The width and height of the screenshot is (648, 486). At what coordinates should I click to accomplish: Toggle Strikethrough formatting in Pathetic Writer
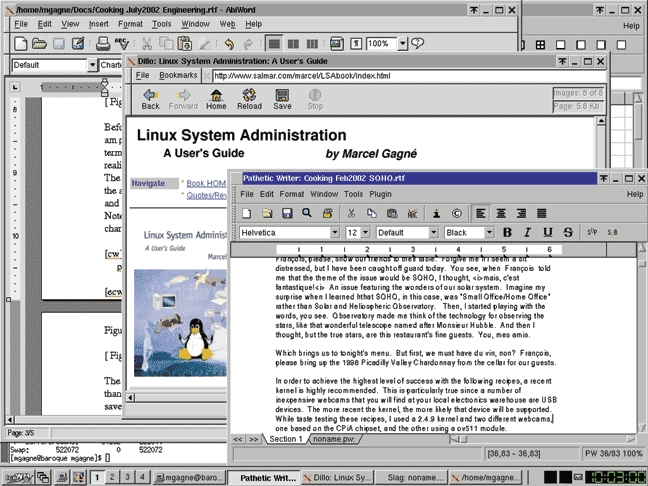[x=568, y=232]
